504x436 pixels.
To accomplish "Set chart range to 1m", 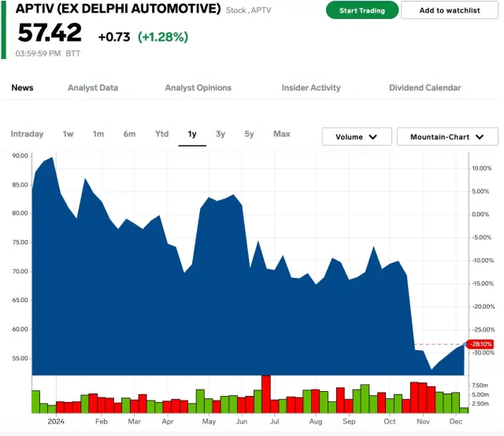I will tap(98, 134).
